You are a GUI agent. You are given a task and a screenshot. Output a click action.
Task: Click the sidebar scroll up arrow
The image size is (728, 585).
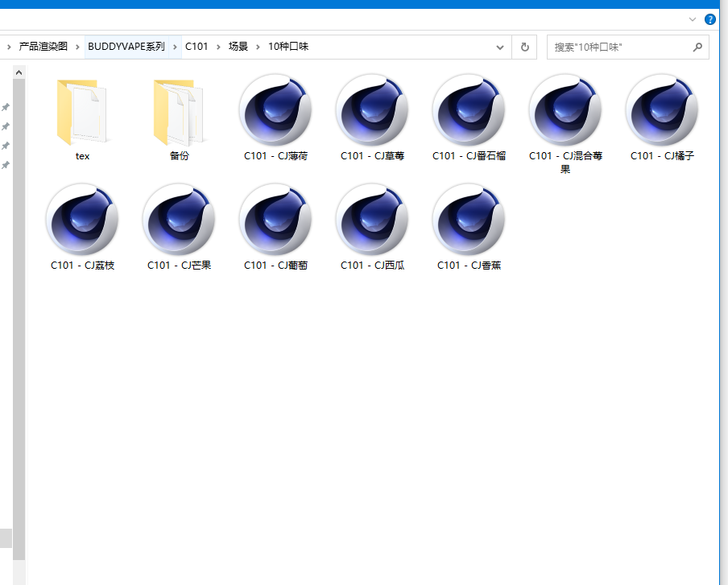tap(19, 72)
